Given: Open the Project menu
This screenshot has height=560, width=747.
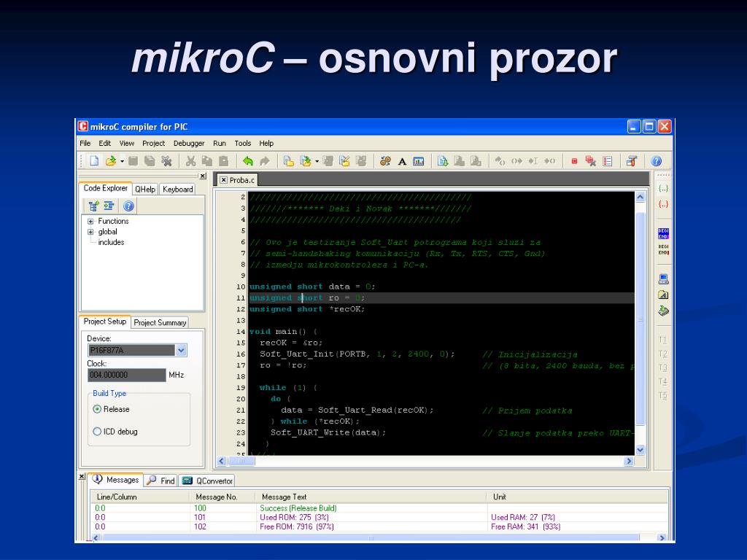Looking at the screenshot, I should [x=153, y=144].
